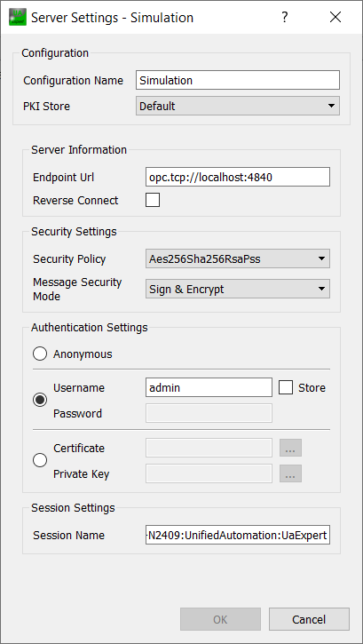
Task: Click the Security Settings group title
Action: click(74, 232)
